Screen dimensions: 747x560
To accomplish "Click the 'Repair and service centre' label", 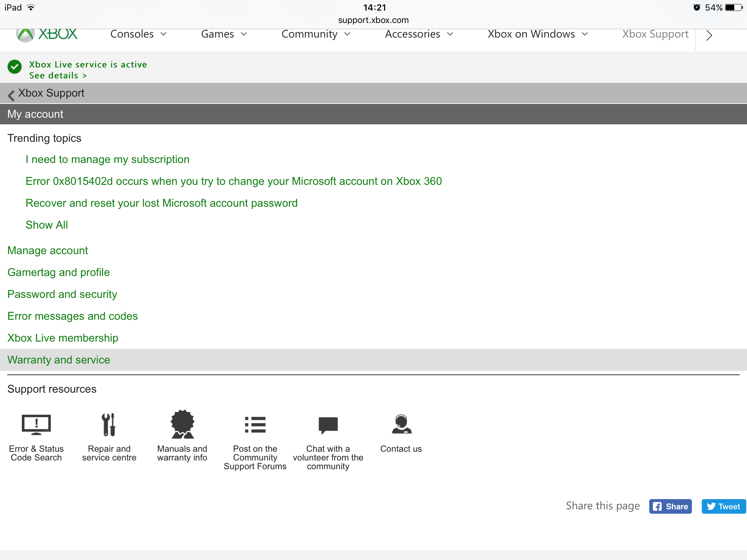I will coord(109,453).
